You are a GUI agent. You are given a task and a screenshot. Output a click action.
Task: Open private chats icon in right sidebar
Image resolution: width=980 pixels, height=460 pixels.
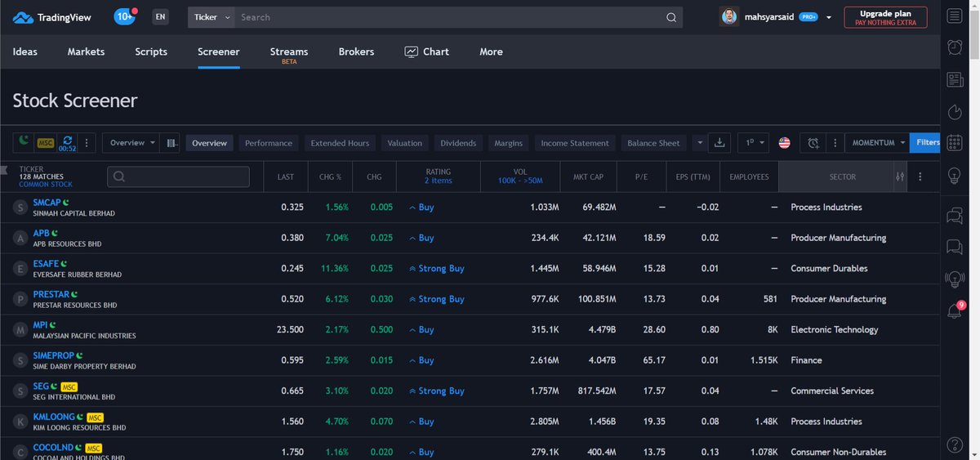[955, 247]
